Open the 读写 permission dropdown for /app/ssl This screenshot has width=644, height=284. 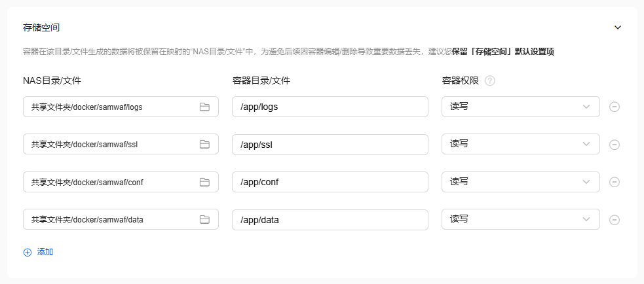521,144
